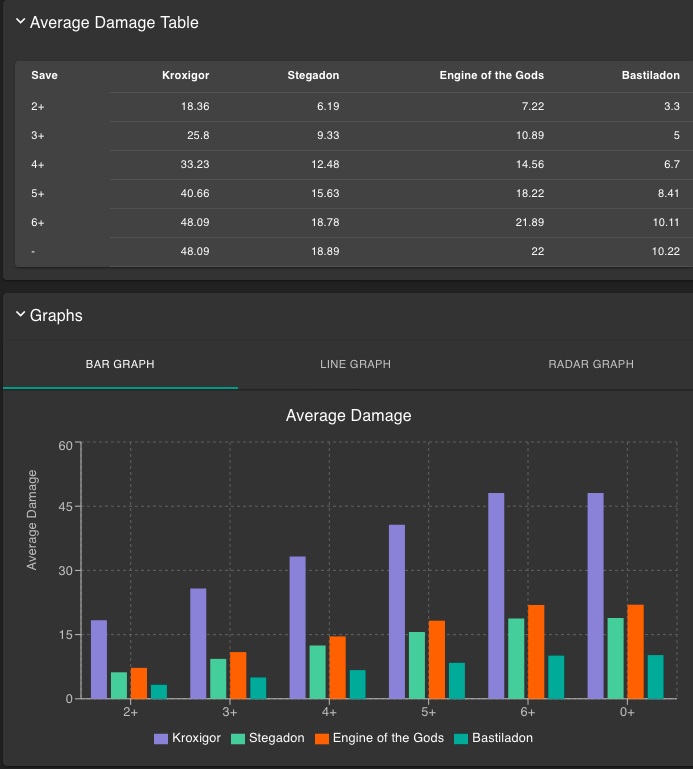The height and width of the screenshot is (769, 693).
Task: Click Stegadon value 6.19
Action: (328, 106)
